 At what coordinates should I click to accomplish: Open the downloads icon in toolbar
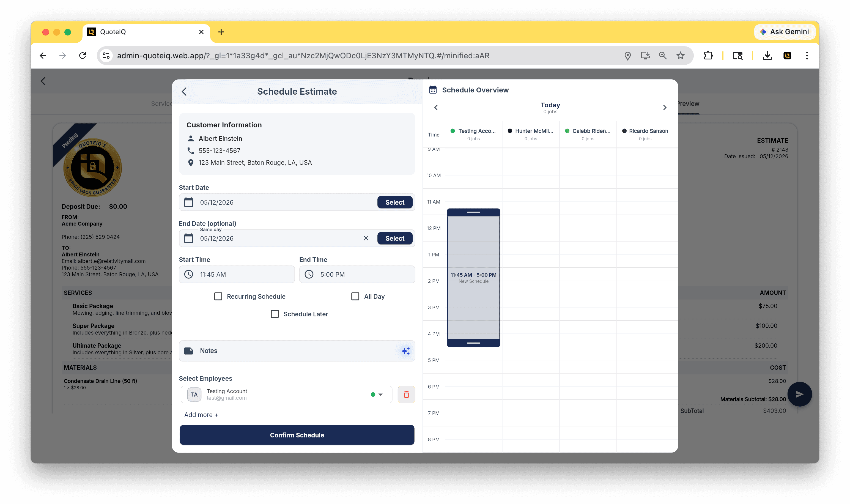[x=767, y=56]
